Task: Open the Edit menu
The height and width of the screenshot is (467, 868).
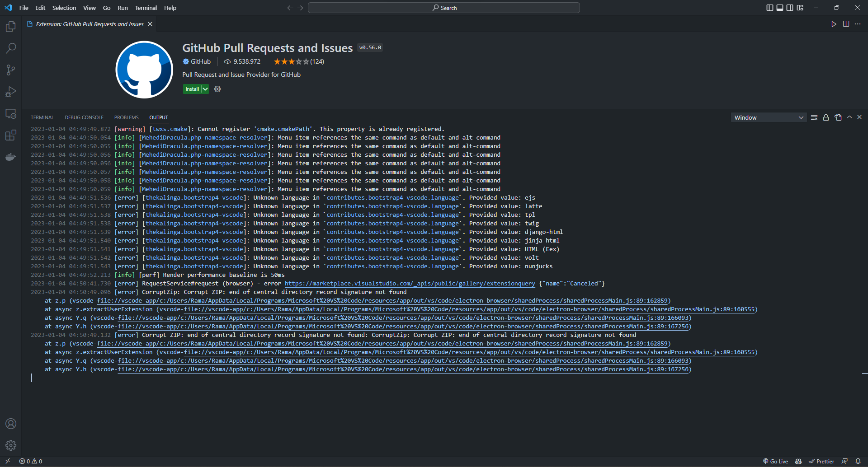Action: 40,8
